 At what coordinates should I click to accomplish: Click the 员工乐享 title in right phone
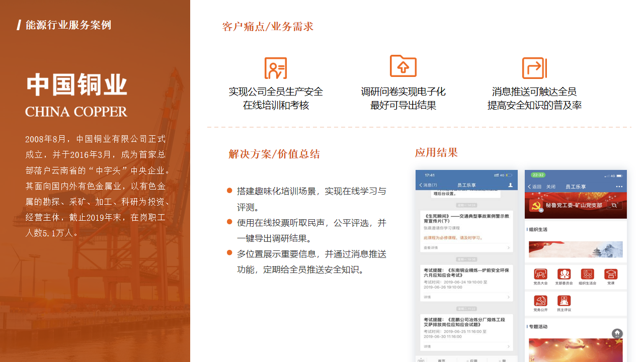[576, 187]
